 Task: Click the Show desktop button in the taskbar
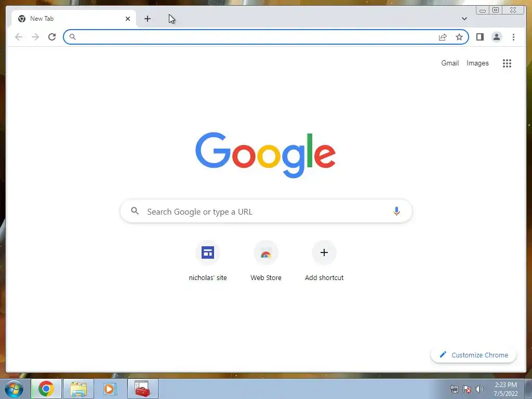pos(528,389)
